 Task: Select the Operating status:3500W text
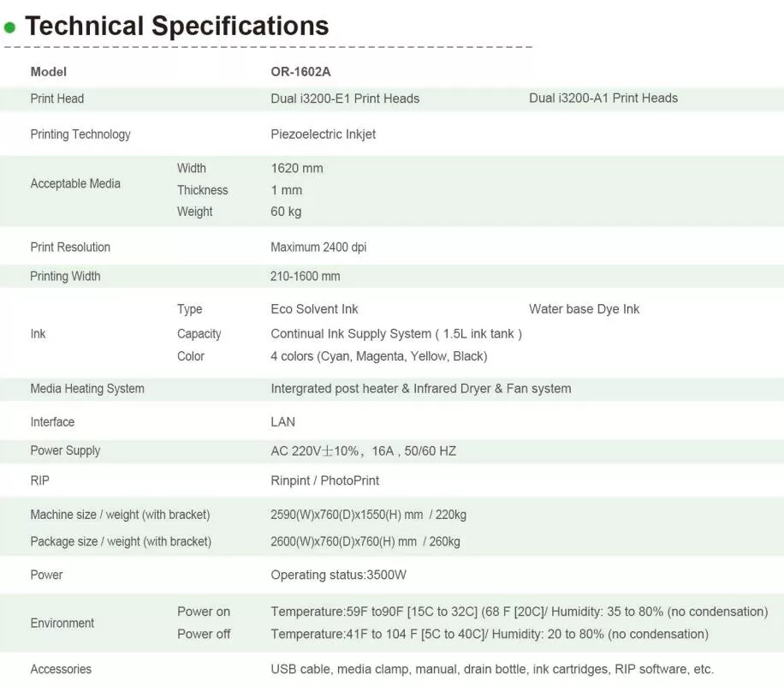pos(338,575)
